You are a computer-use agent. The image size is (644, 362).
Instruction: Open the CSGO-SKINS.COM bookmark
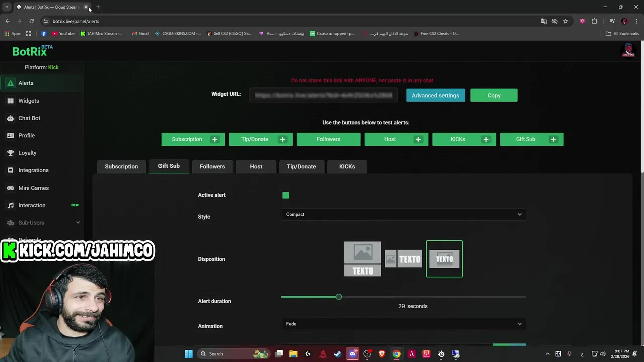[x=178, y=34]
